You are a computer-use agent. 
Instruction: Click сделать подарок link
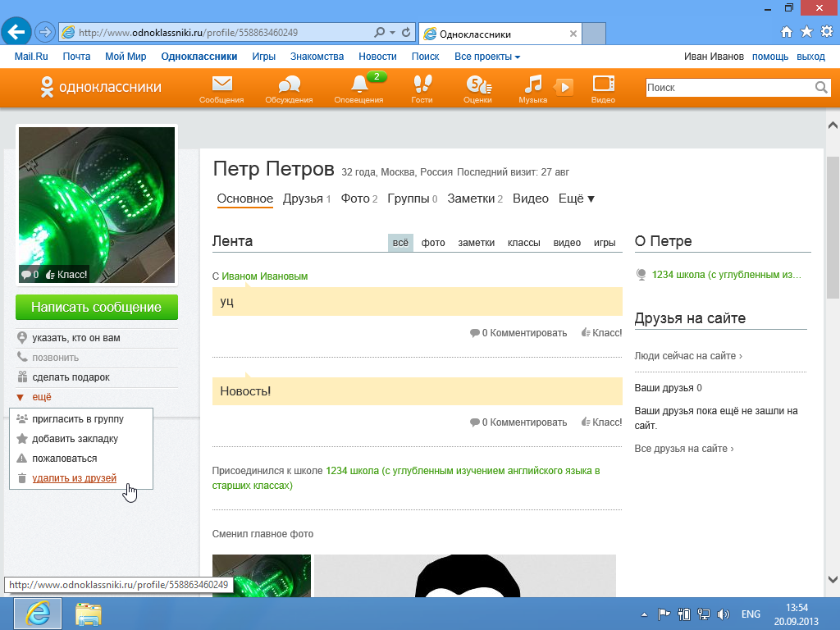pos(71,377)
